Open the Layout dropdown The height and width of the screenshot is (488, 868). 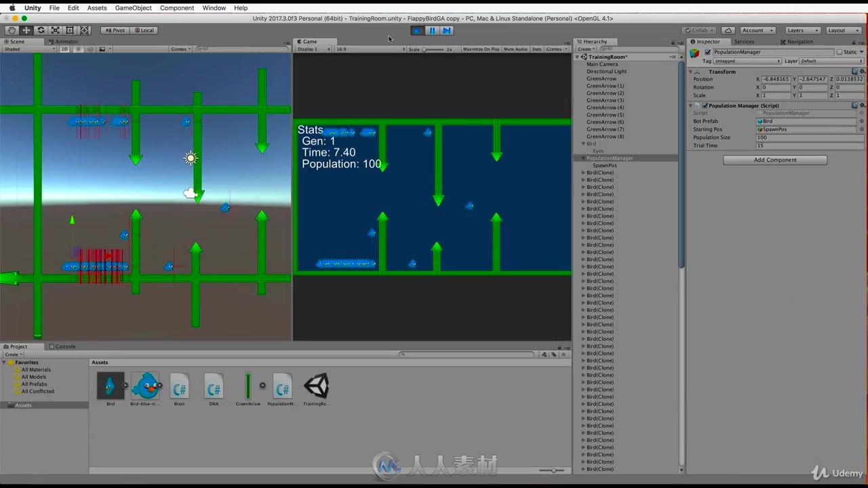[x=843, y=30]
